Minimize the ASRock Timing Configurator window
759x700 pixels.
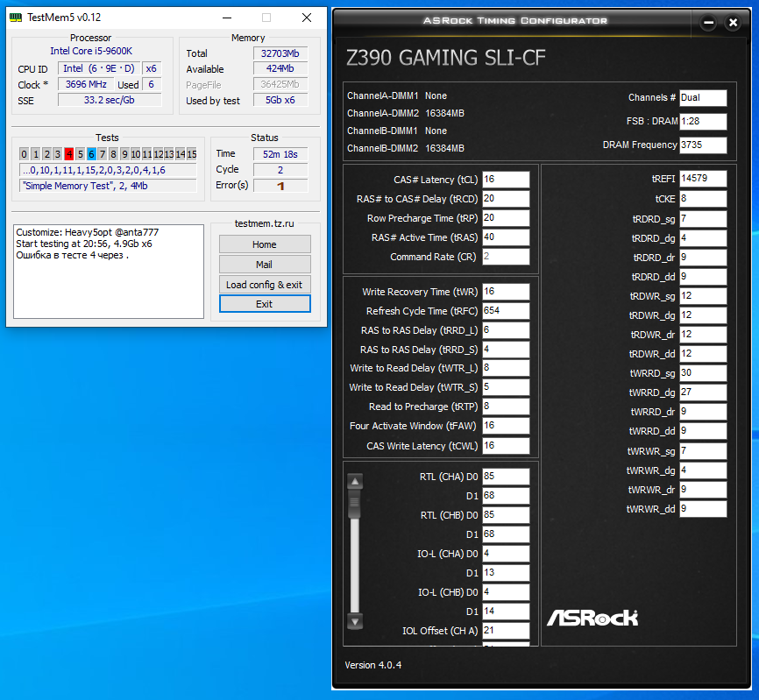[x=708, y=22]
